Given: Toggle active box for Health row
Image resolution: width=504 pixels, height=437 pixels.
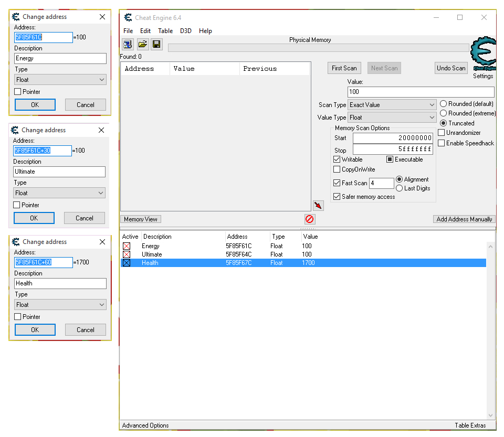Looking at the screenshot, I should [127, 263].
